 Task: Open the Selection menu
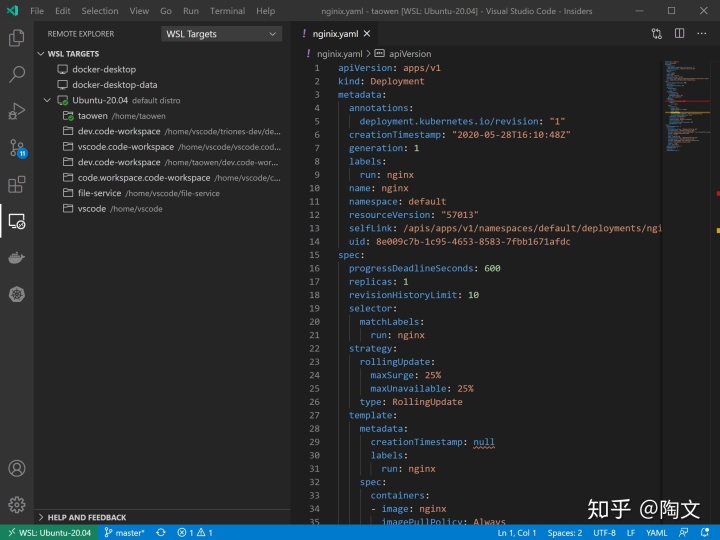(x=100, y=11)
